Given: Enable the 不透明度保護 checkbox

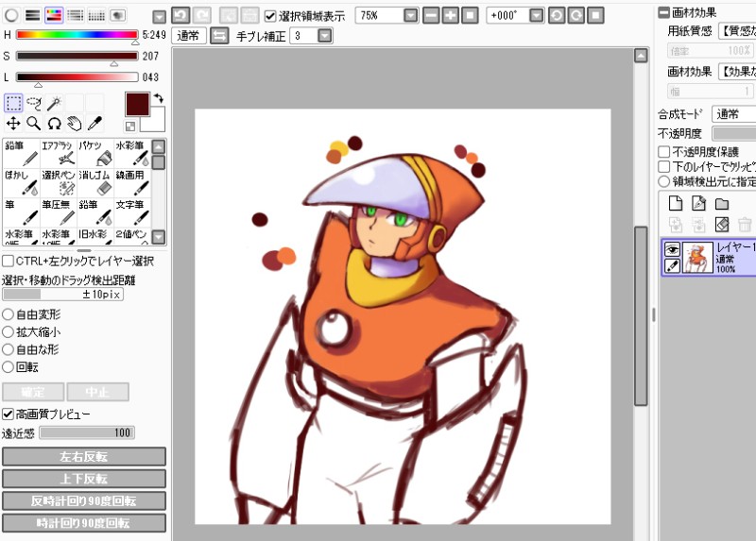Looking at the screenshot, I should click(x=664, y=152).
